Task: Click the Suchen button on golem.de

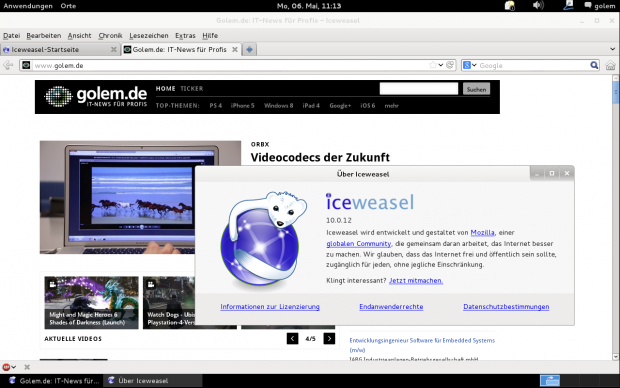Action: click(x=476, y=89)
